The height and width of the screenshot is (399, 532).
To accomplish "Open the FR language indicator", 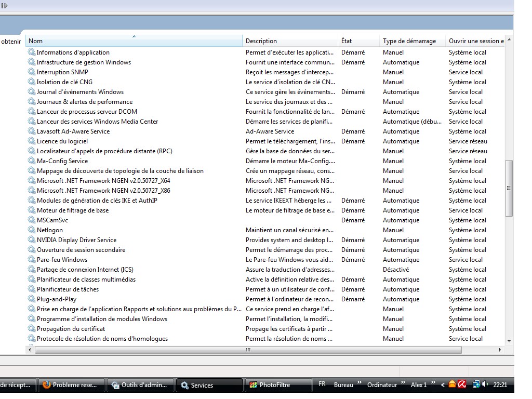I will coord(322,384).
